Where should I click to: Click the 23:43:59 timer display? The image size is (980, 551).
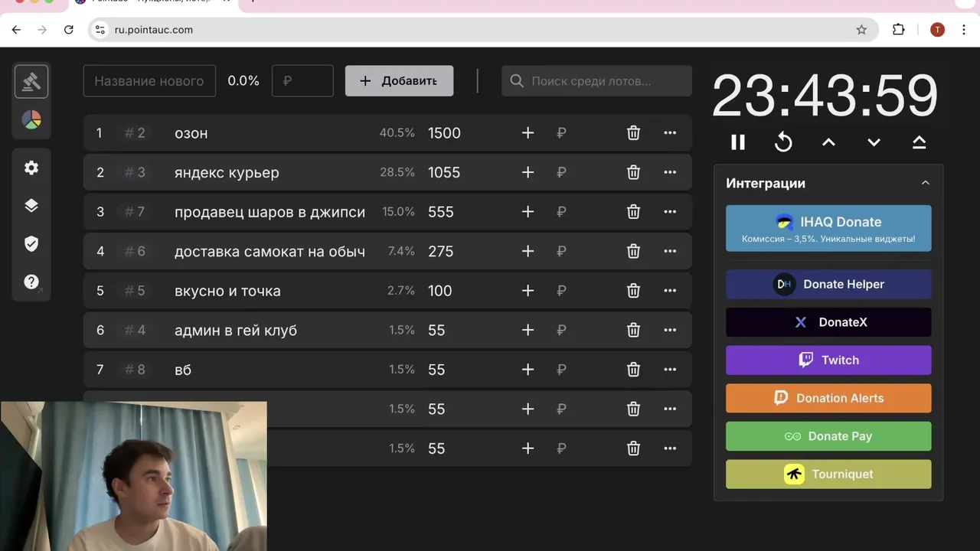825,96
